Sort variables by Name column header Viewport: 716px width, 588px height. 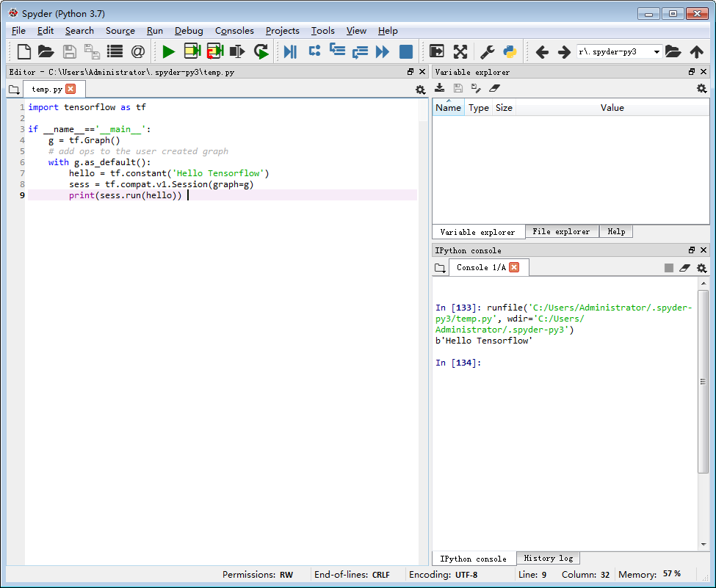click(449, 108)
